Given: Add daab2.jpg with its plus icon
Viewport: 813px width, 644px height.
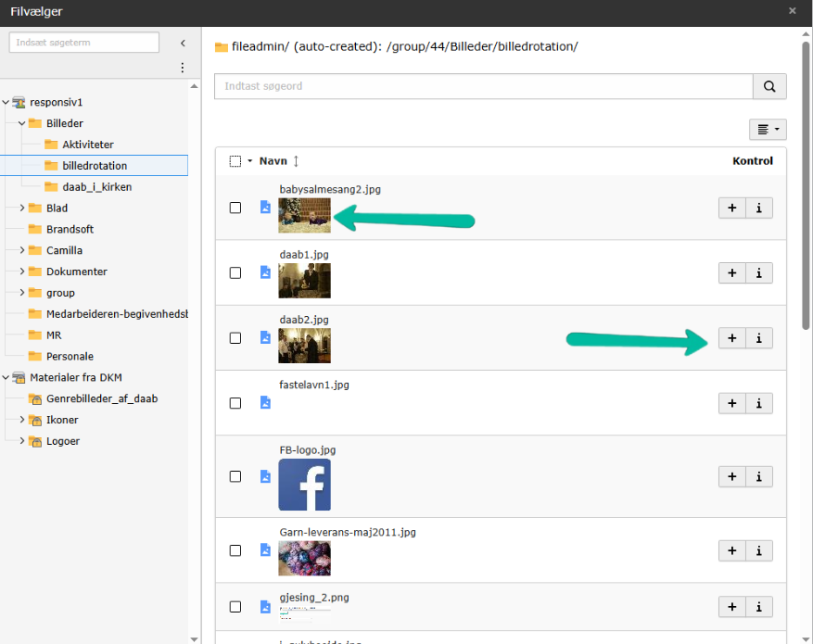Looking at the screenshot, I should 731,338.
